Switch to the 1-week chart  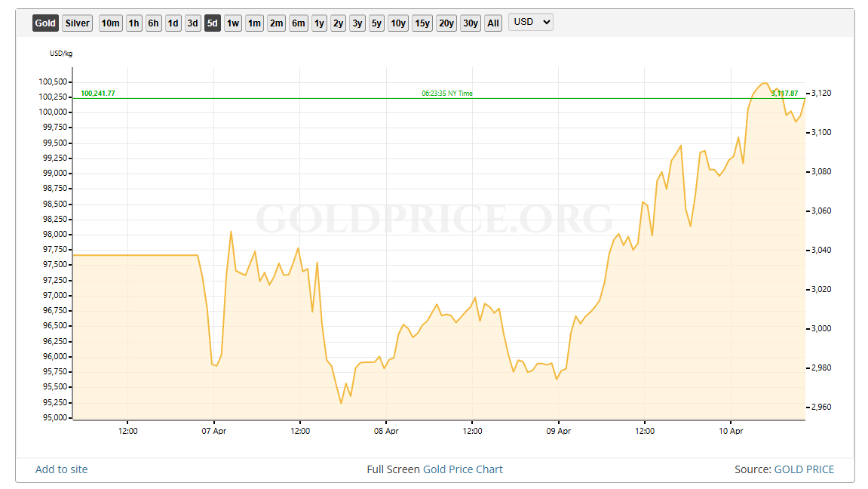(232, 23)
